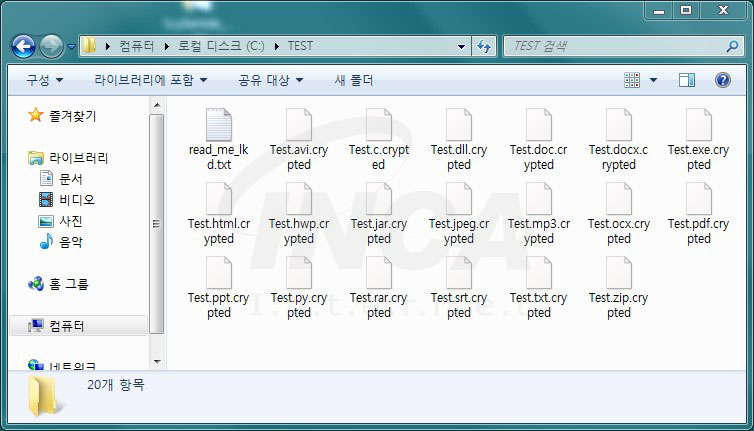Select the Test.doc.crypted file icon

(539, 125)
